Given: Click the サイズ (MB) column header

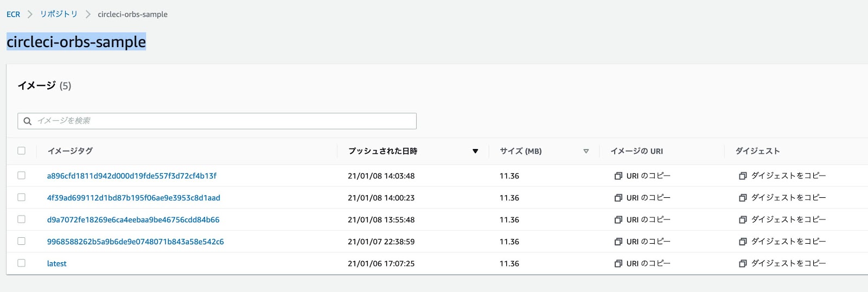Looking at the screenshot, I should (521, 151).
